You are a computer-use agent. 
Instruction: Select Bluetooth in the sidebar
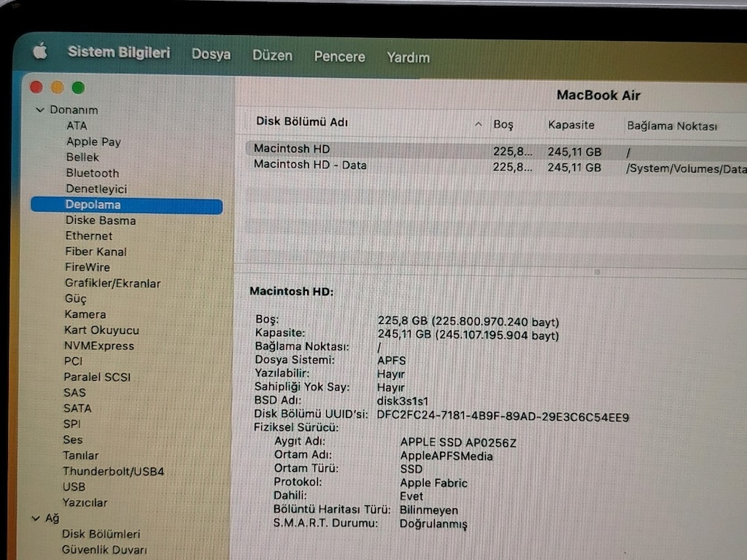(93, 173)
